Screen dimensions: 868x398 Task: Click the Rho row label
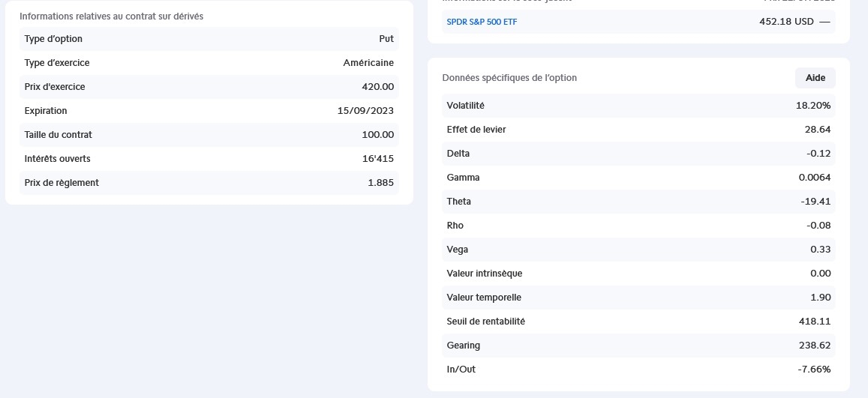[x=455, y=226]
